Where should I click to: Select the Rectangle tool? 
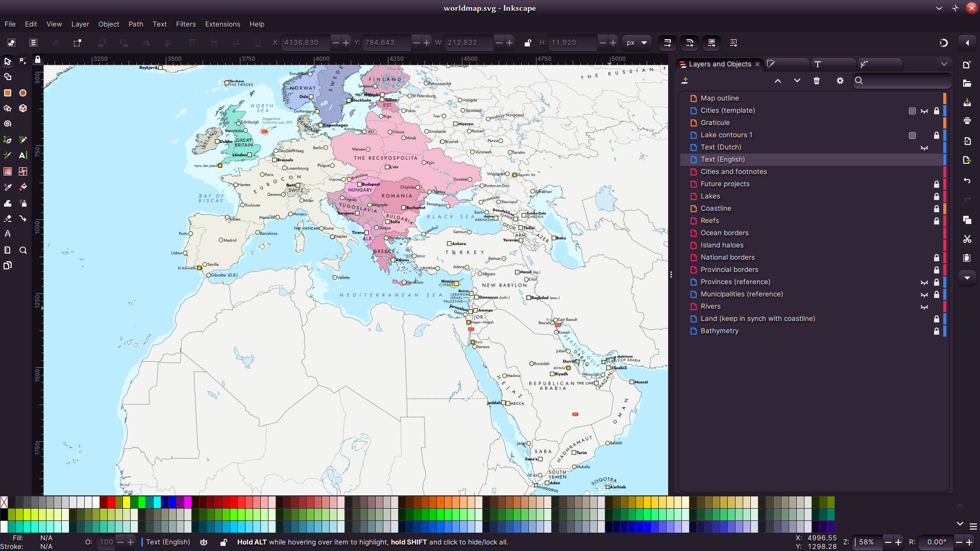8,93
